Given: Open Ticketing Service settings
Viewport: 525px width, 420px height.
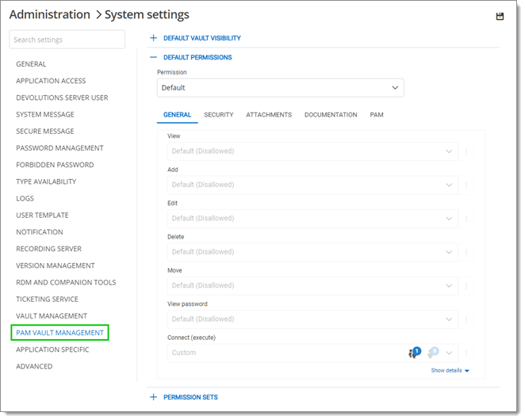Looking at the screenshot, I should pyautogui.click(x=47, y=300).
